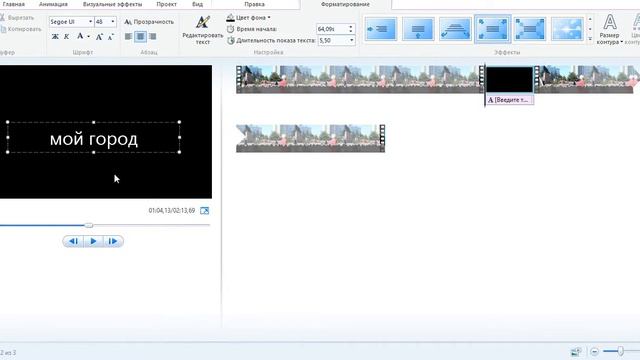Select the second-row video clip

click(x=310, y=138)
